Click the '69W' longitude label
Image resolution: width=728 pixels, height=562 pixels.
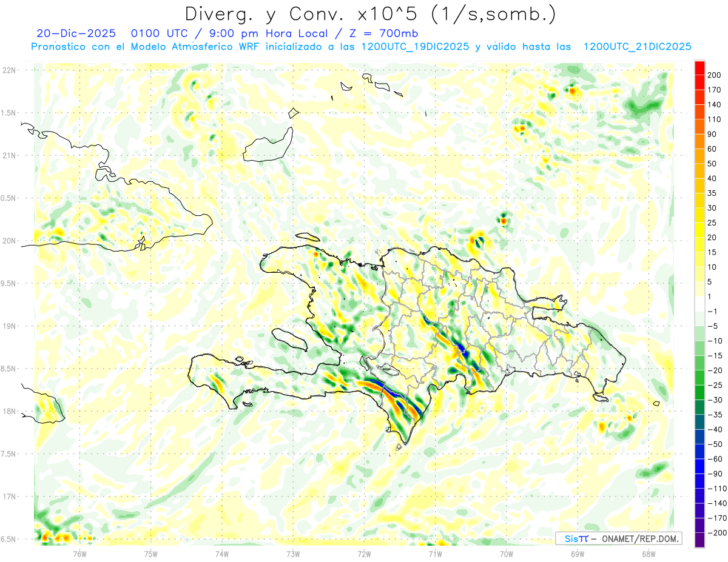(x=577, y=554)
